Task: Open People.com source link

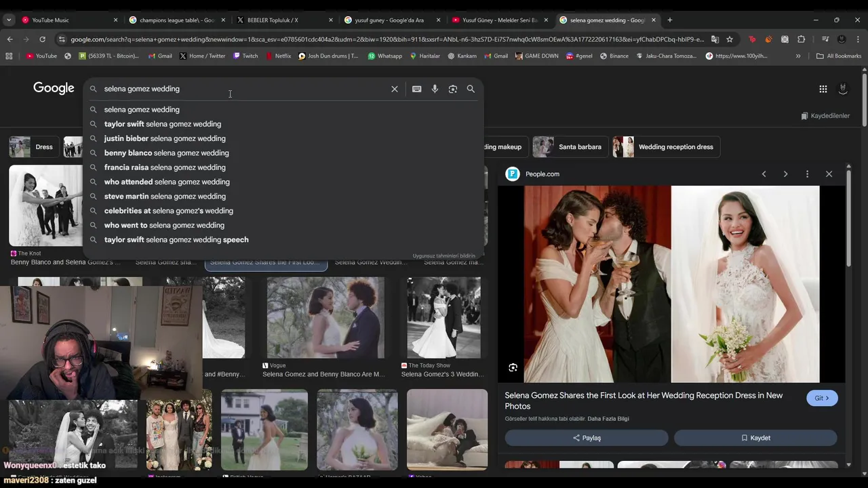Action: [x=533, y=174]
